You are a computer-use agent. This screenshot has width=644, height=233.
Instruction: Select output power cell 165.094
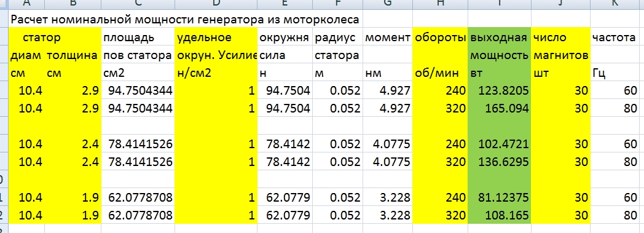coord(498,108)
